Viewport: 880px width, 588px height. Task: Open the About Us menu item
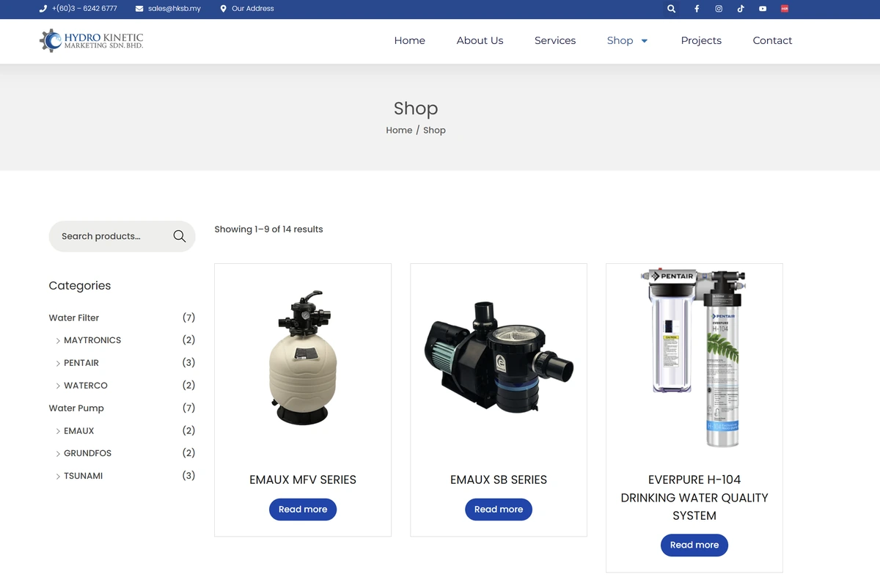[x=480, y=40]
